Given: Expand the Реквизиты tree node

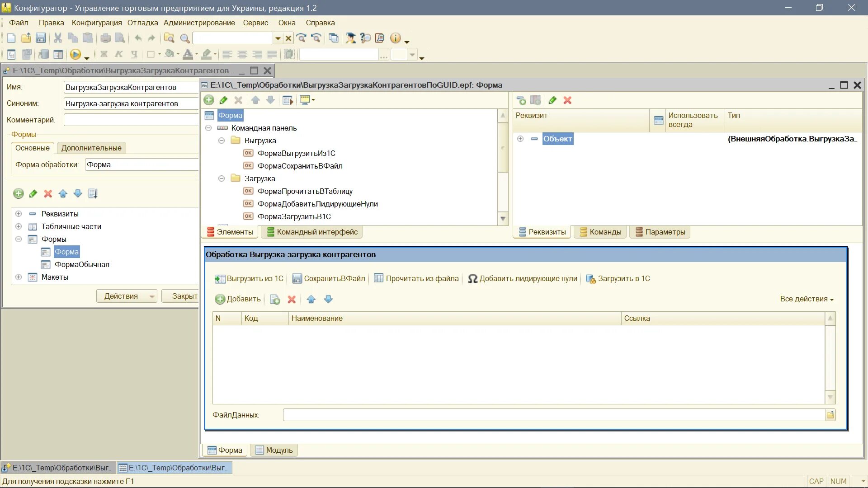Looking at the screenshot, I should (19, 214).
